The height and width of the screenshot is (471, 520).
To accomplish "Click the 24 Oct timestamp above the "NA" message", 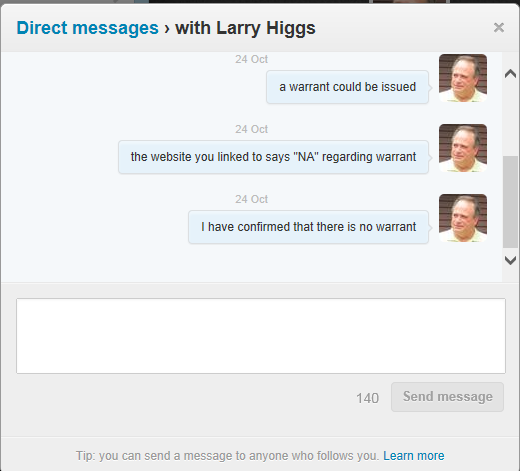I will (x=251, y=129).
